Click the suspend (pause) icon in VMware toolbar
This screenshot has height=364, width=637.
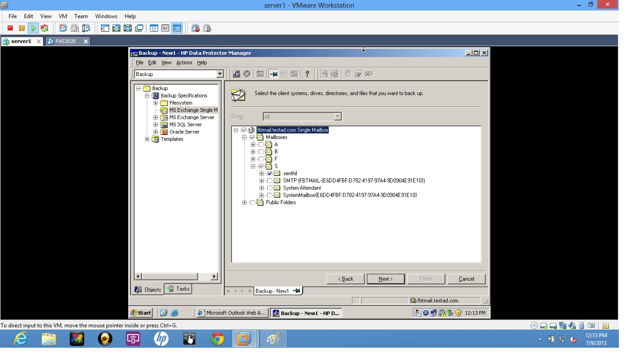click(20, 28)
